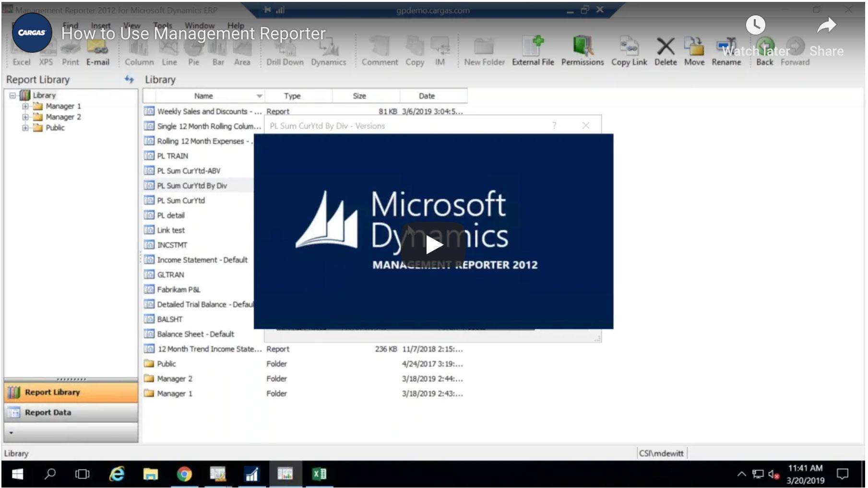This screenshot has height=488, width=868.
Task: Click the Dynamics toolbar icon
Action: pos(328,52)
